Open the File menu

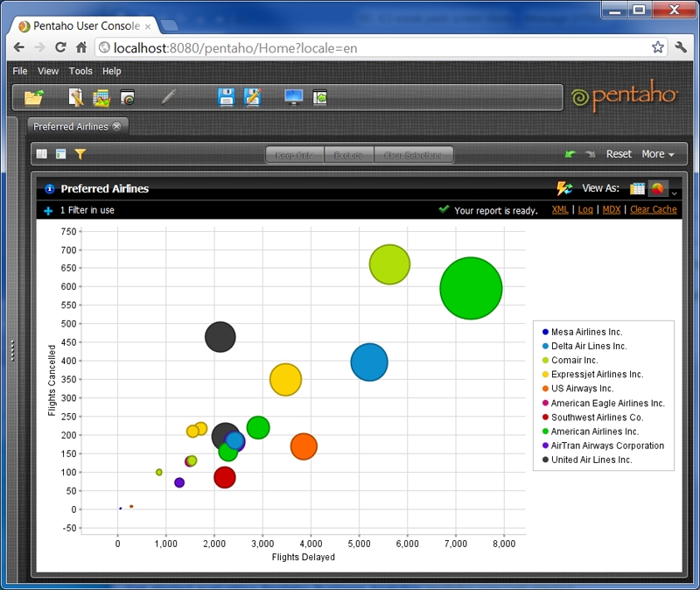[19, 71]
